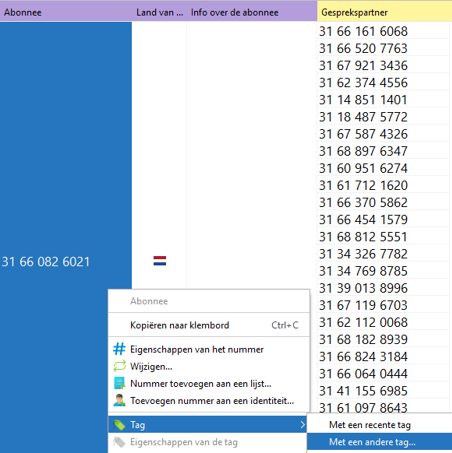Select subscriber number 31 66 082 6021

(x=46, y=262)
